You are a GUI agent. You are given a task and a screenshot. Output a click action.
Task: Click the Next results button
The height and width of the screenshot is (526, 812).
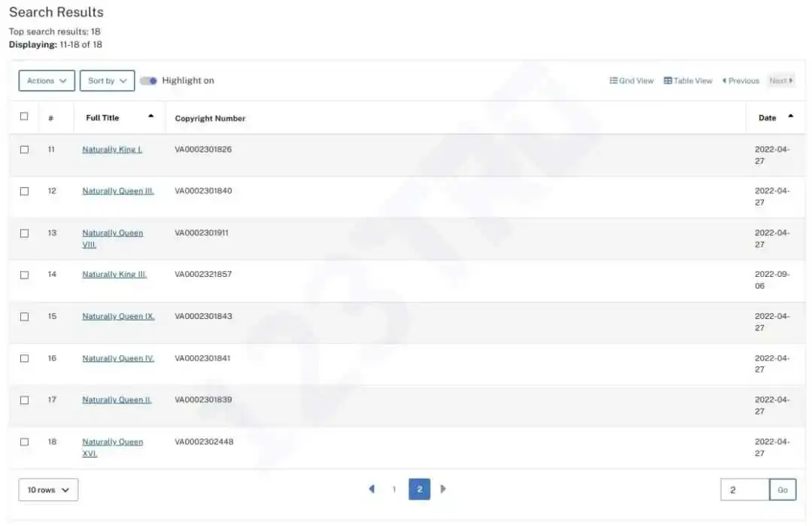(781, 81)
